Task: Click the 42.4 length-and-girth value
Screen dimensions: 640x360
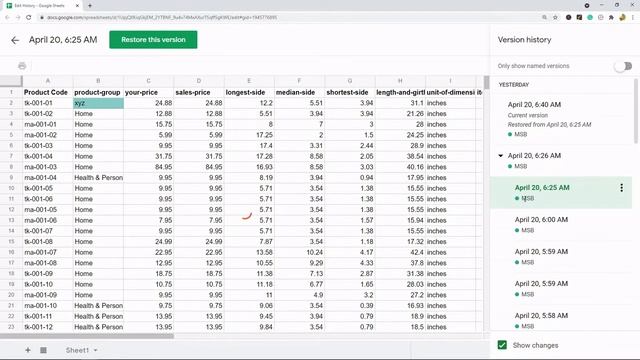Action: click(x=400, y=252)
